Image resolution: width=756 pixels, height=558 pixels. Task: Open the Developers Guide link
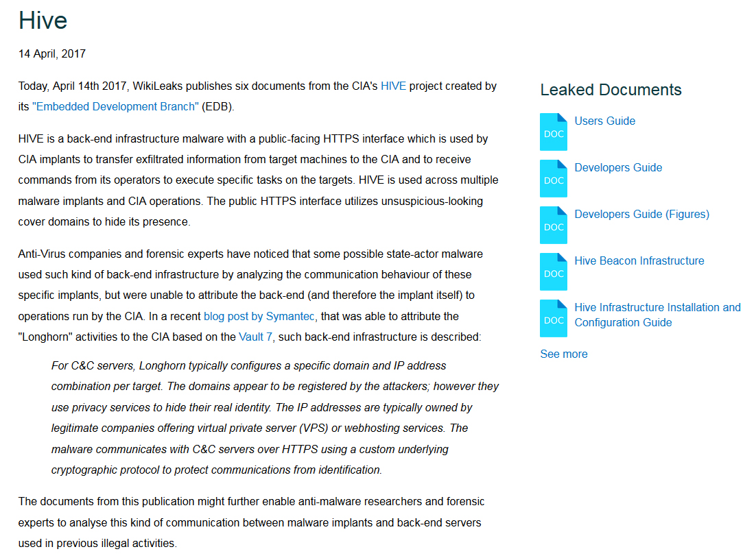[618, 168]
